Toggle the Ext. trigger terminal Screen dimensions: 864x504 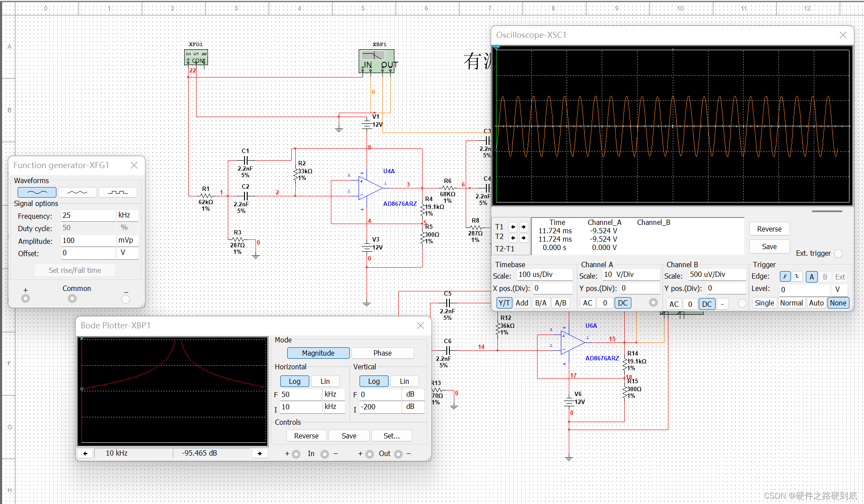tap(838, 254)
